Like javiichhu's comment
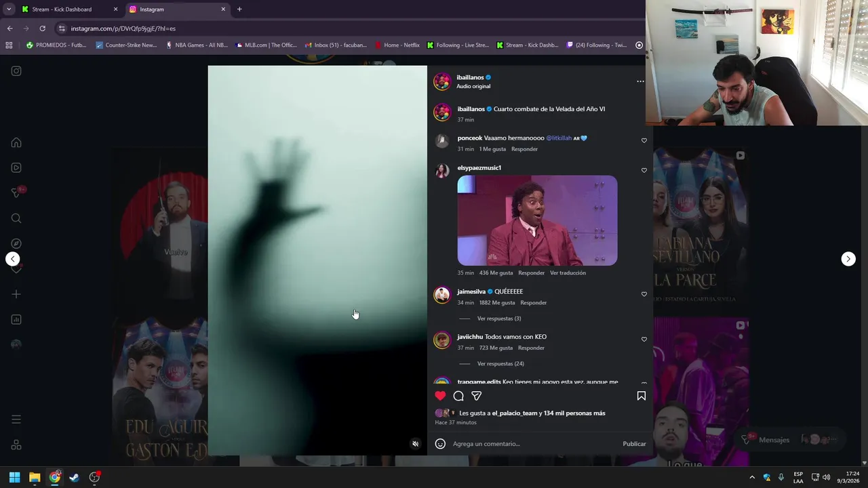The width and height of the screenshot is (868, 488). (x=644, y=339)
